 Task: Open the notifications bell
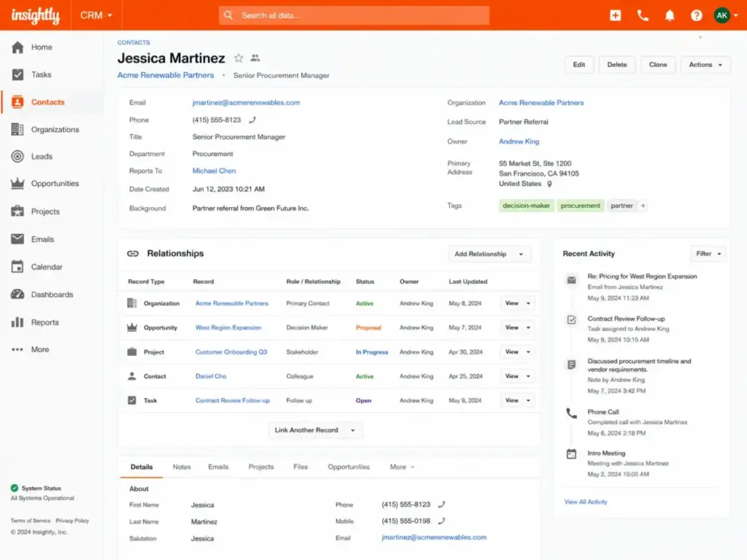670,15
